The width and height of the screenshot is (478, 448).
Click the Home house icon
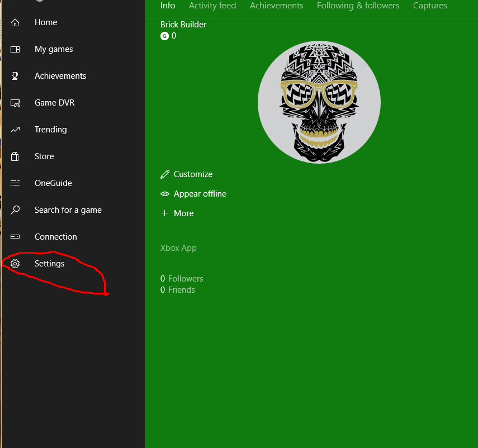tap(15, 22)
